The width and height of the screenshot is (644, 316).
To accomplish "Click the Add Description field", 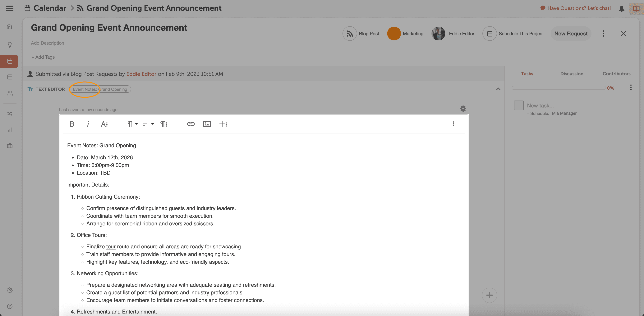I will 48,43.
